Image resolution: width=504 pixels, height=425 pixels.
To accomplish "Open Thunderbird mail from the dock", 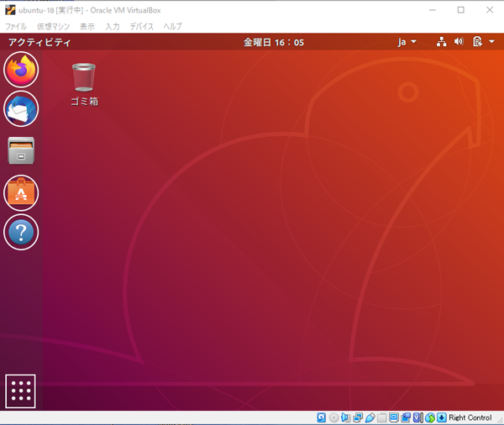I will pyautogui.click(x=21, y=108).
